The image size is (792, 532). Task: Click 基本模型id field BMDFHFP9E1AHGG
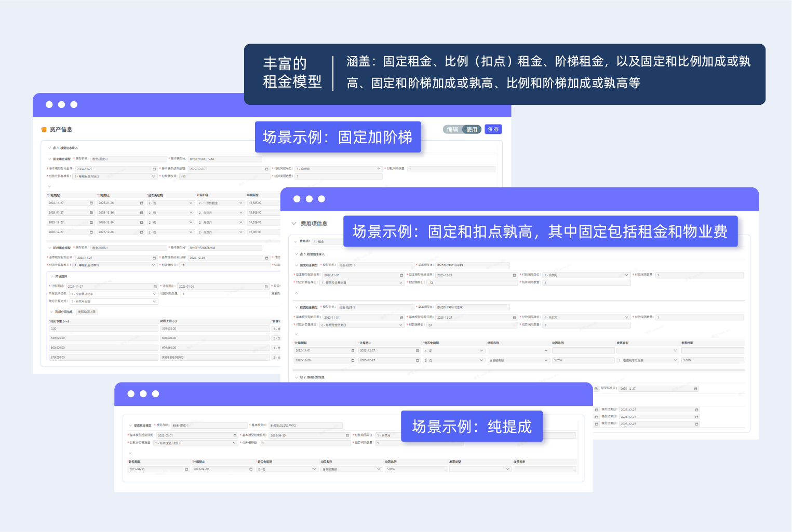[473, 265]
